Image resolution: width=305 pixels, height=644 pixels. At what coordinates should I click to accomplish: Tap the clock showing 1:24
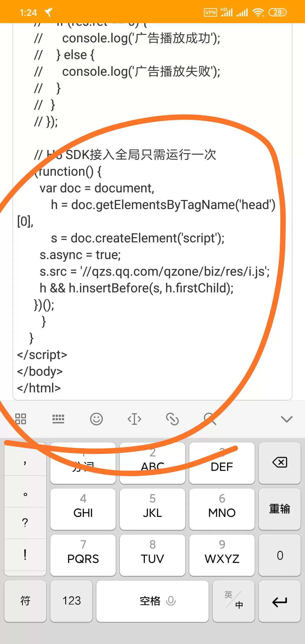point(29,13)
